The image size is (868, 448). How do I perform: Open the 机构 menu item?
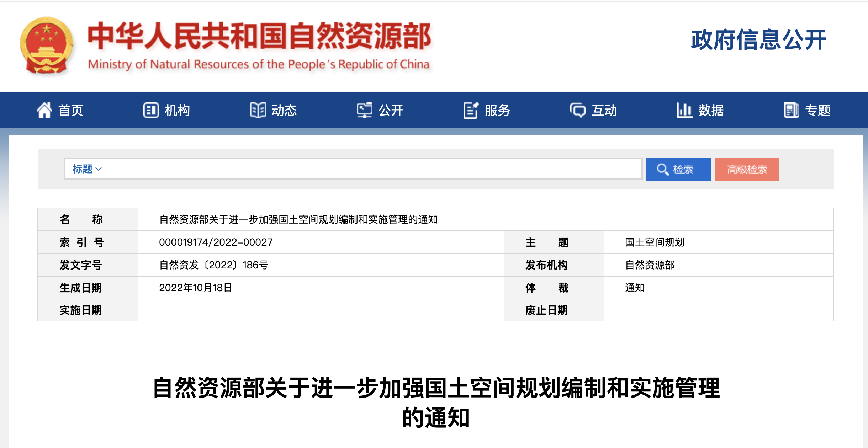tap(178, 110)
